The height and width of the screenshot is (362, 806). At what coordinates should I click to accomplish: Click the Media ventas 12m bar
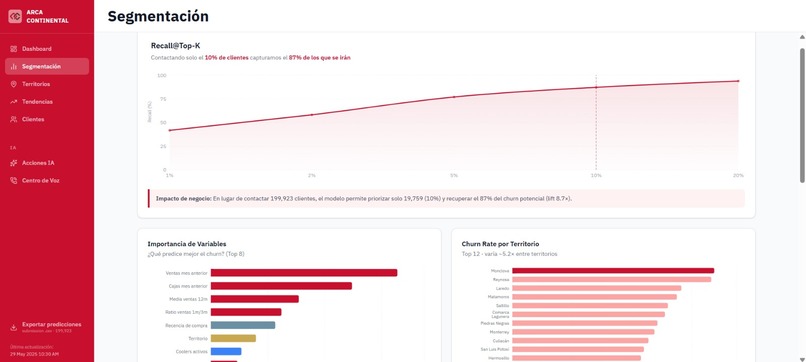254,299
